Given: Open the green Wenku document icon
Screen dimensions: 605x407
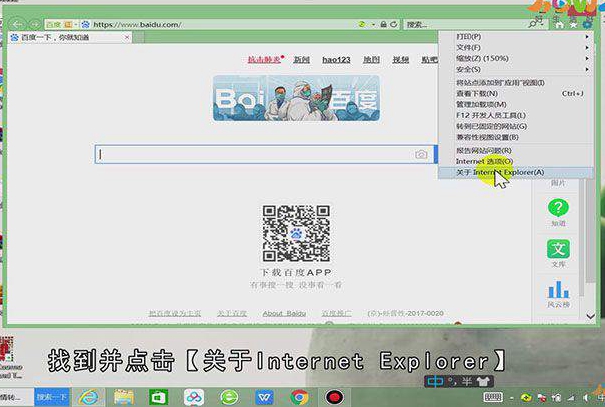Looking at the screenshot, I should 558,249.
